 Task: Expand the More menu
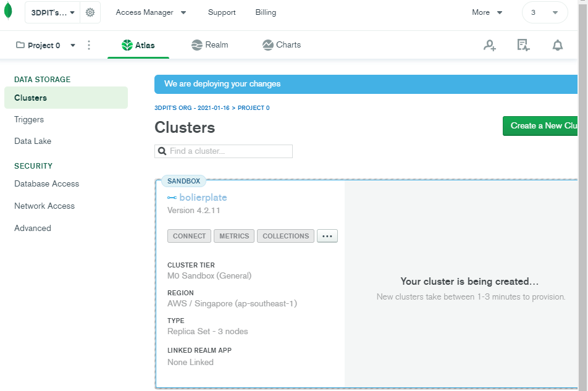pyautogui.click(x=487, y=12)
